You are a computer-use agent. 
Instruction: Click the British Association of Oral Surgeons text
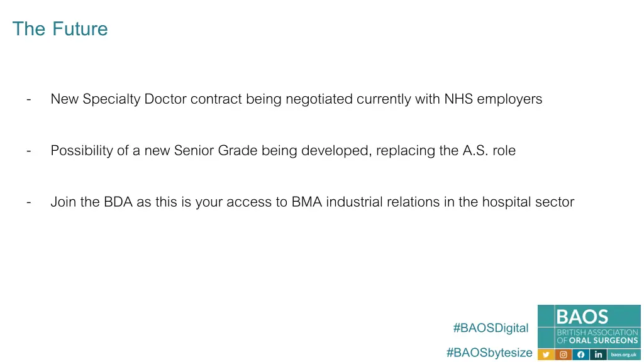point(597,336)
